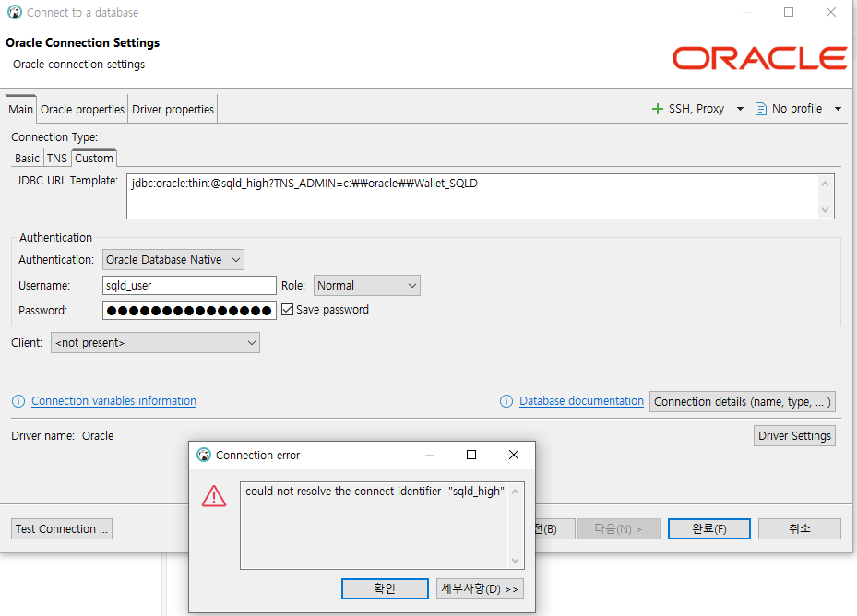Click the red warning triangle icon
The image size is (857, 616).
(x=214, y=496)
